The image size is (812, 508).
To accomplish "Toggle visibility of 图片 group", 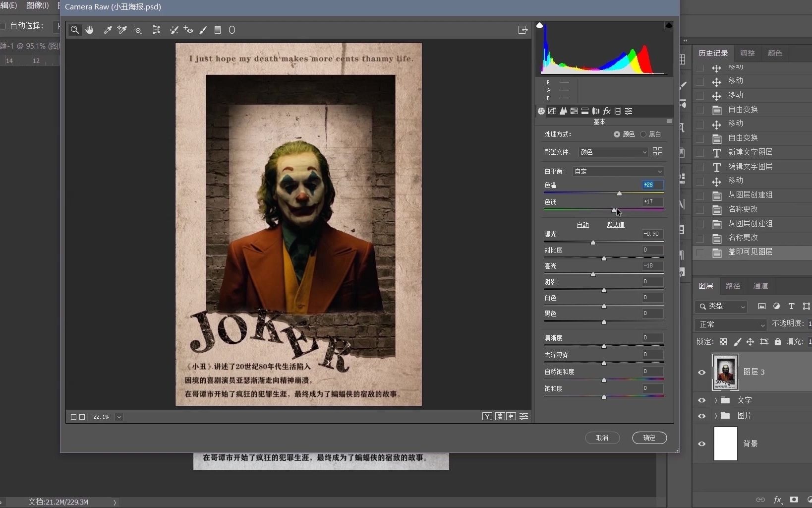I will [702, 416].
